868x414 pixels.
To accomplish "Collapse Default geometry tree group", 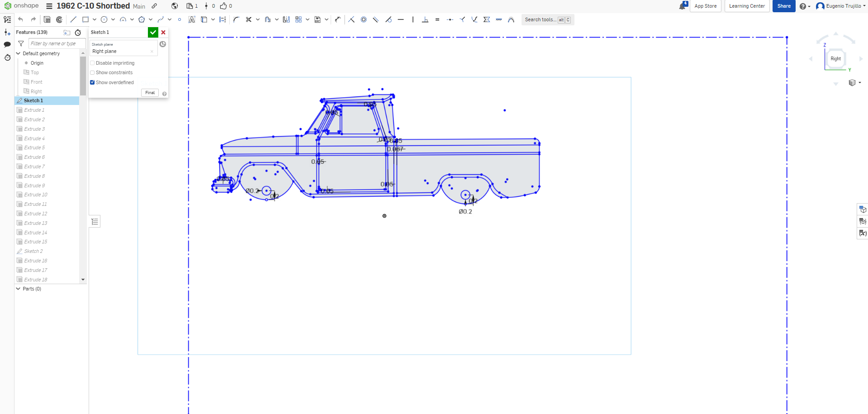I will pos(18,53).
